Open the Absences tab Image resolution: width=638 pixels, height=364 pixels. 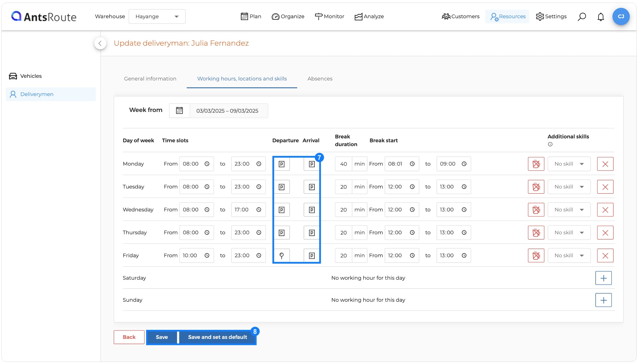(x=320, y=79)
